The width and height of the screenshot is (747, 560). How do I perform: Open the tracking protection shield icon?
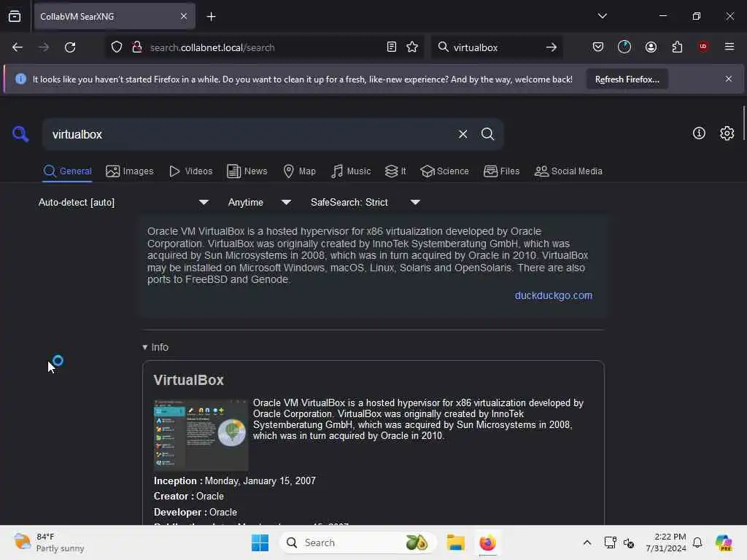pyautogui.click(x=117, y=47)
